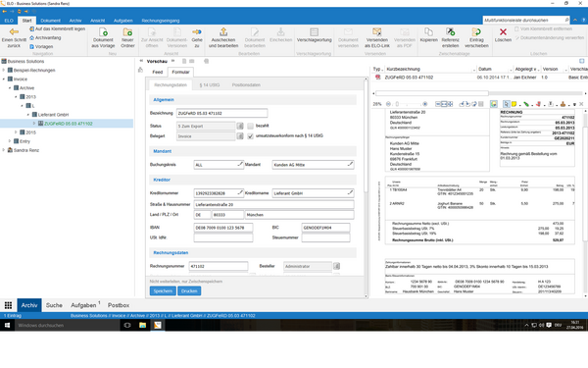Zoom out with the minus button
Image resolution: width=588 pixels, height=368 pixels.
388,104
